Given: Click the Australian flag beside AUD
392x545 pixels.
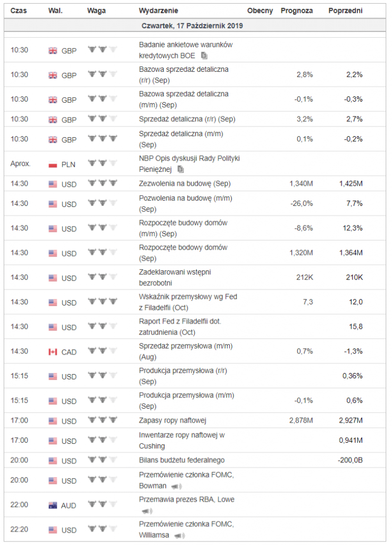Looking at the screenshot, I should (x=53, y=506).
